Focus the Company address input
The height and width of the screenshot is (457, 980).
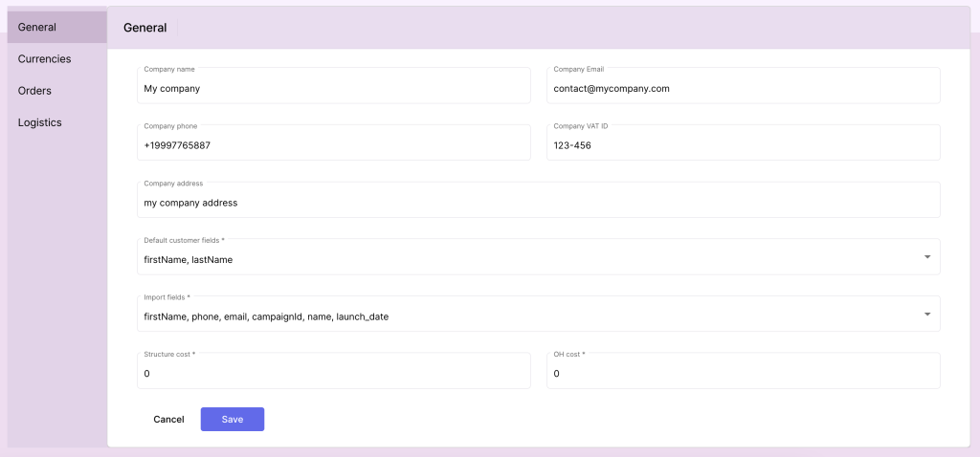click(538, 203)
